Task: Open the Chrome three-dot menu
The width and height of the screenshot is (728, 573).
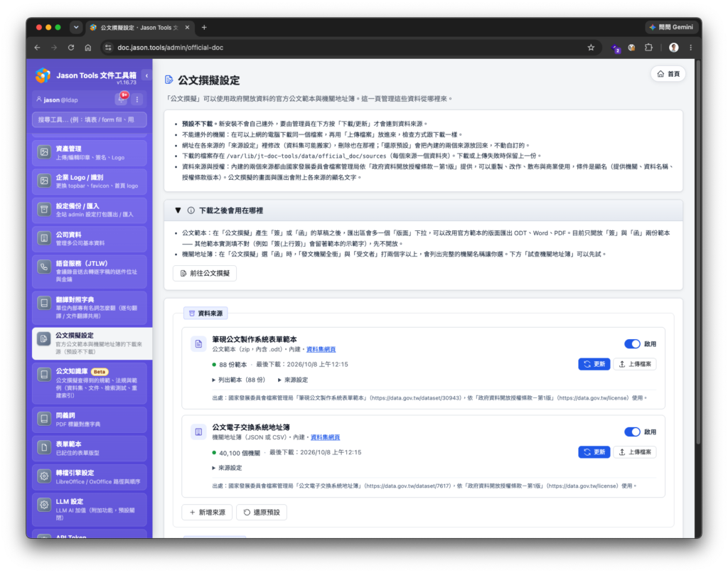Action: 691,48
